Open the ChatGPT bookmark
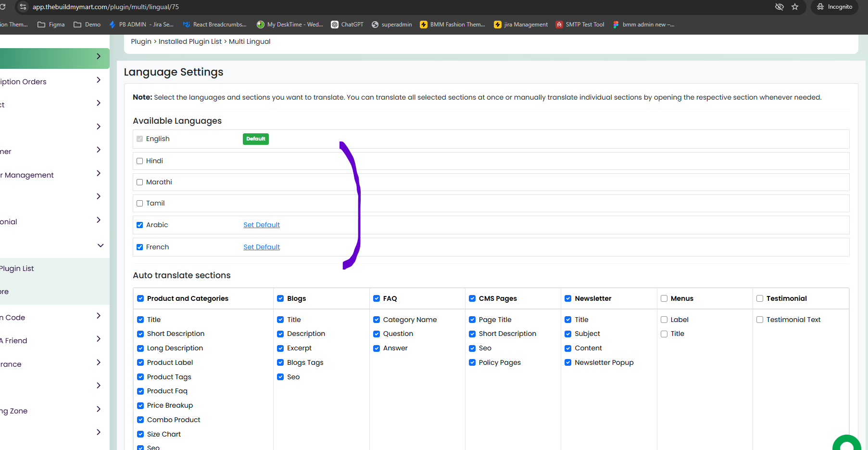The width and height of the screenshot is (868, 450). (347, 25)
